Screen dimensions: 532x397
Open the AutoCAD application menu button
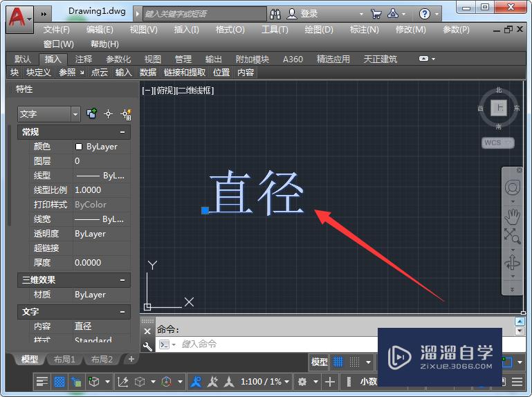coord(19,19)
